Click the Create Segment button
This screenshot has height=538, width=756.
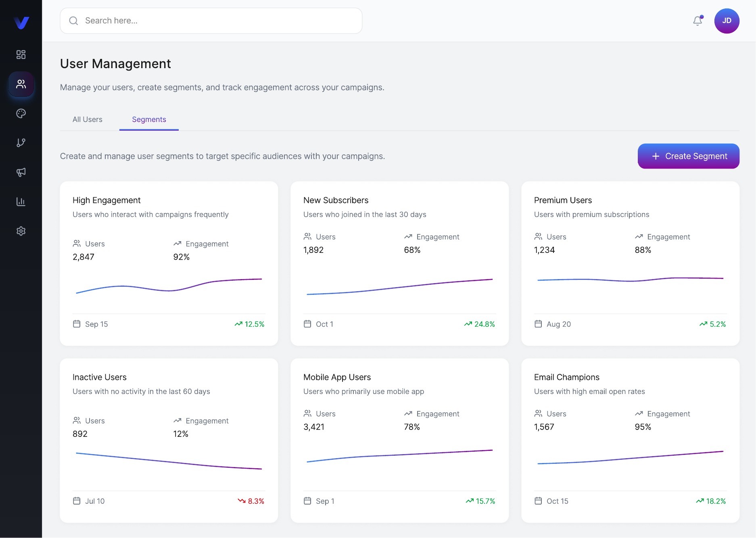point(688,156)
